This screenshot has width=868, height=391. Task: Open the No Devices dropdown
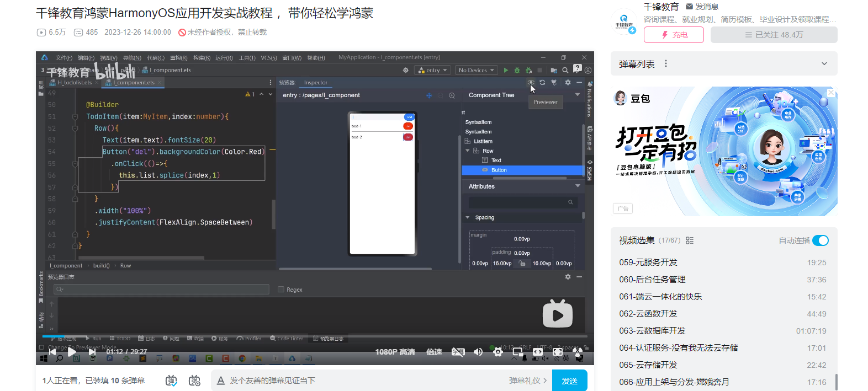[476, 70]
